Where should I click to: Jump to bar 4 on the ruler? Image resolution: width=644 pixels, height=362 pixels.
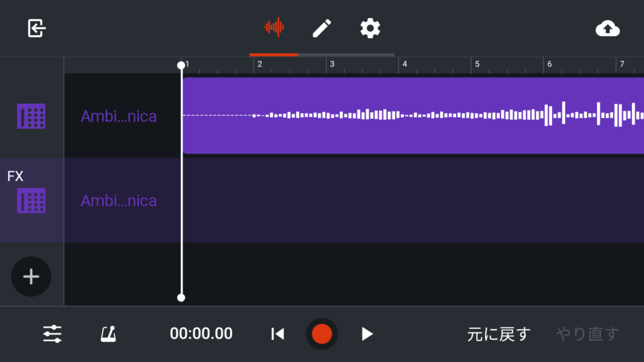coord(405,64)
